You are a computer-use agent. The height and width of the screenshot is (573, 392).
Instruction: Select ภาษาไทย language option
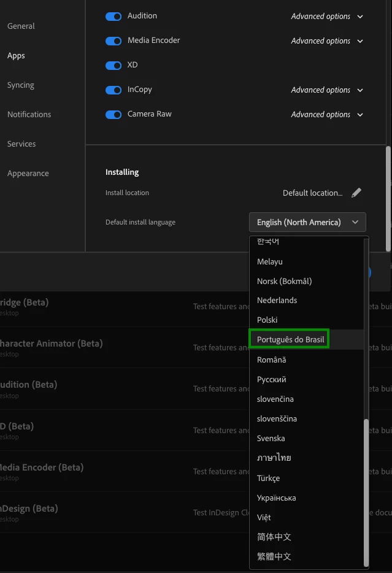tap(307, 458)
